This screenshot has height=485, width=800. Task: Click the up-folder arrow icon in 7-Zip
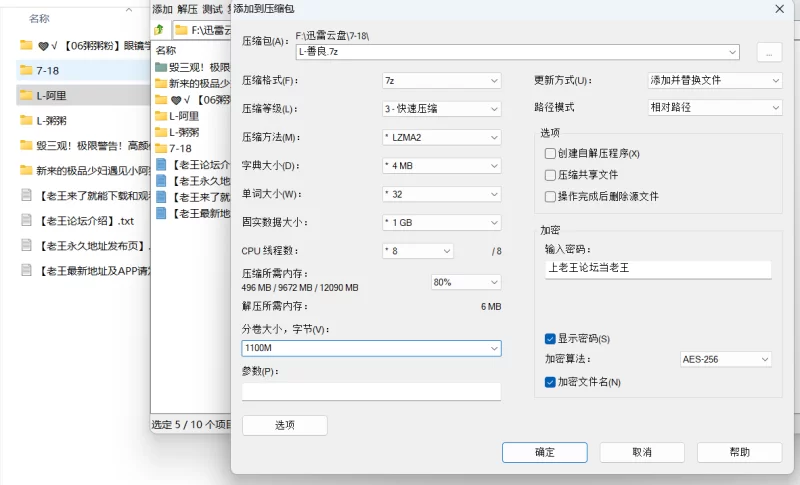click(x=159, y=30)
